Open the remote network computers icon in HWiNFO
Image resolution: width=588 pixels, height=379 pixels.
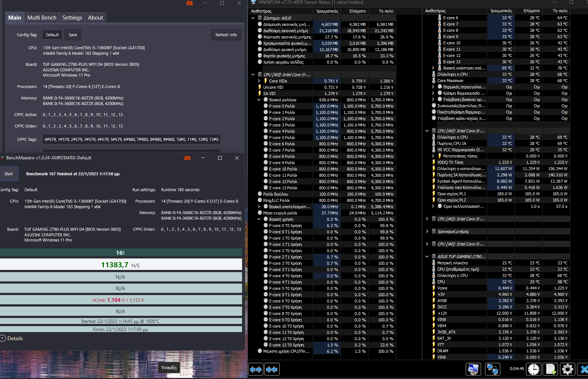coord(492,369)
